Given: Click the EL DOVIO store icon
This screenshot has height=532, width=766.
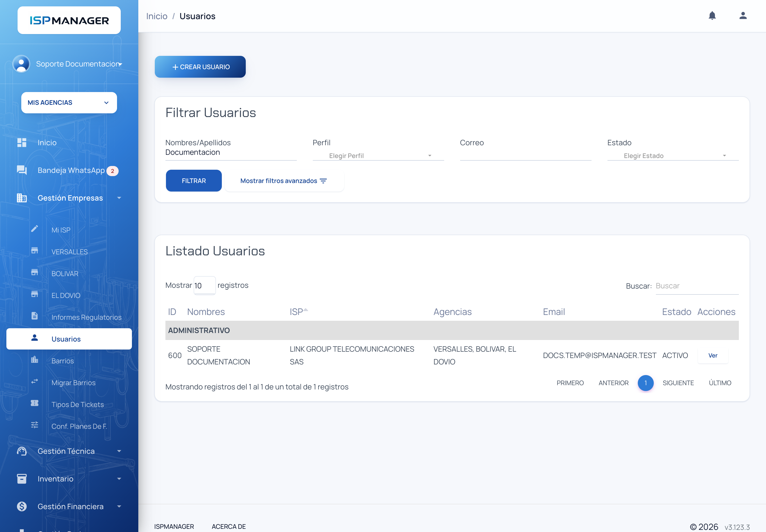Looking at the screenshot, I should [x=34, y=294].
